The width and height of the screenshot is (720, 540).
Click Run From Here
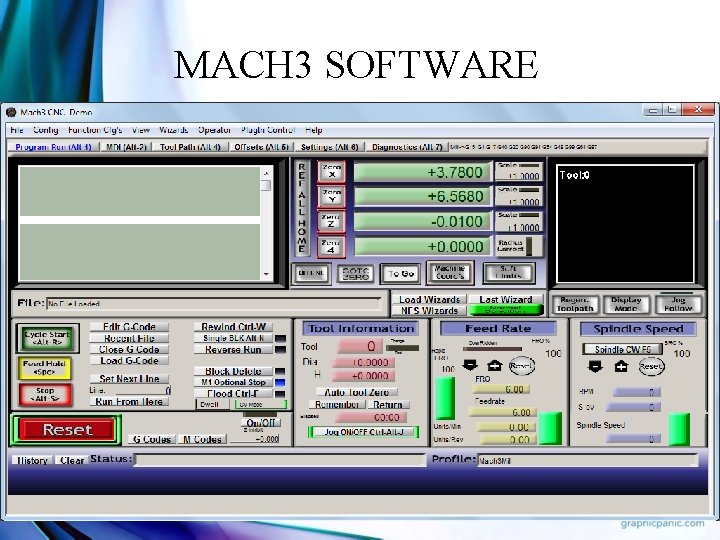click(129, 402)
